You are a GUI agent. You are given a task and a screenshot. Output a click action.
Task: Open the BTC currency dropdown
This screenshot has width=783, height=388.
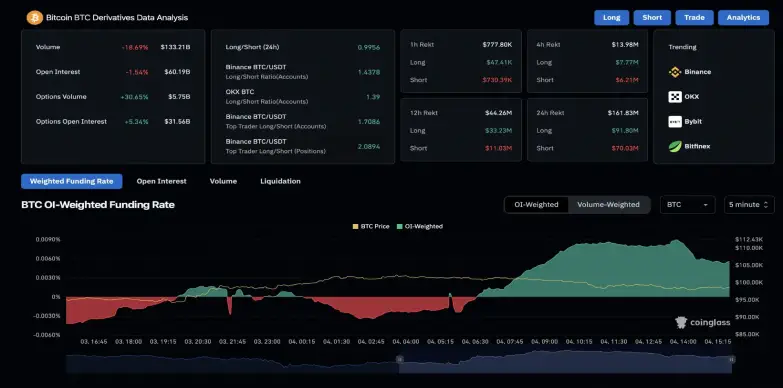click(687, 205)
